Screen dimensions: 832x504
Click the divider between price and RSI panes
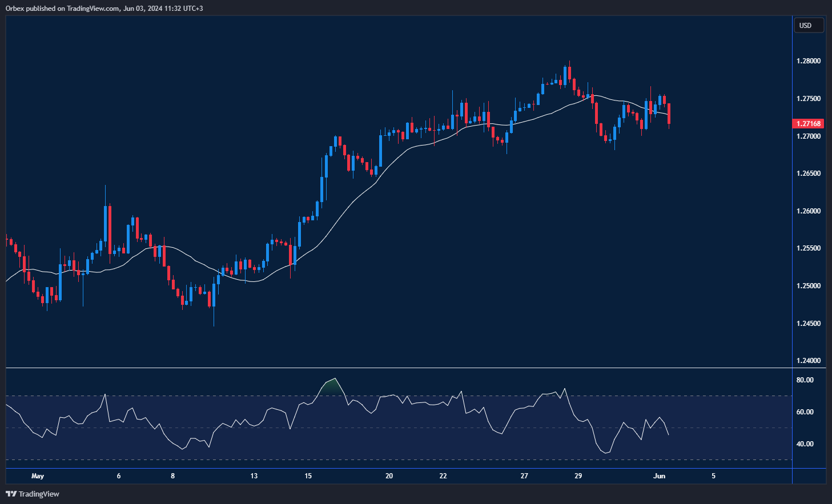tap(399, 368)
